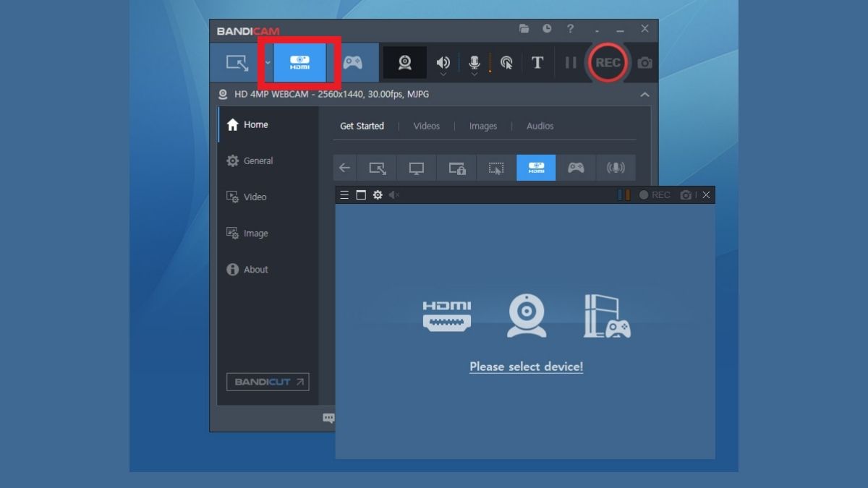Switch to the Videos tab

coord(426,126)
